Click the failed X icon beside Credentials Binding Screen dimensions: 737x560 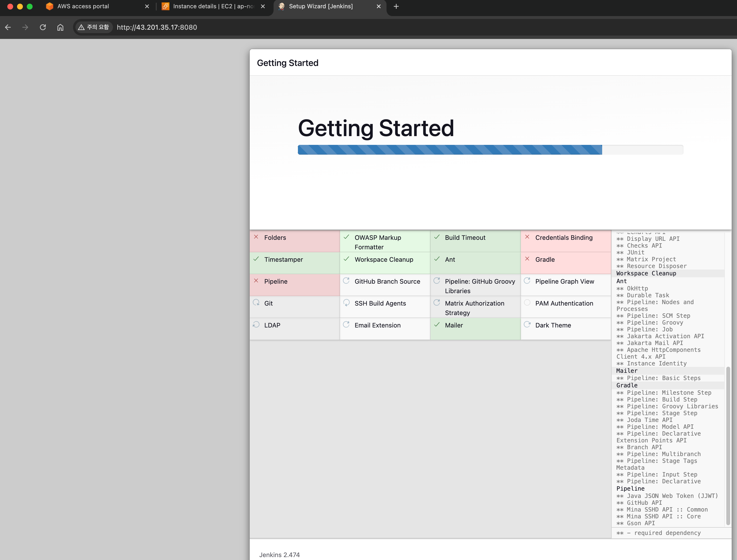click(x=527, y=237)
